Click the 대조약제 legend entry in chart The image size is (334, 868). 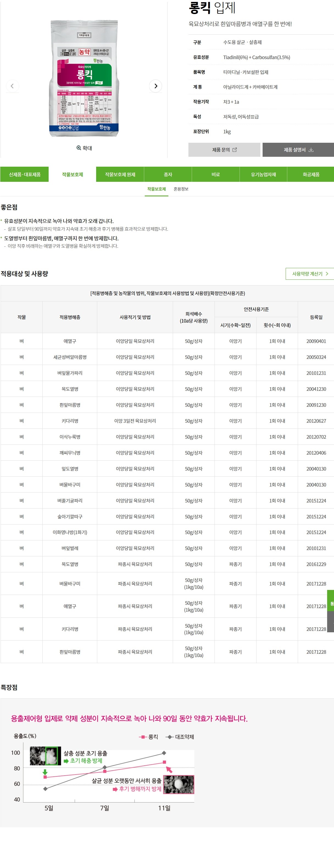pos(180,737)
